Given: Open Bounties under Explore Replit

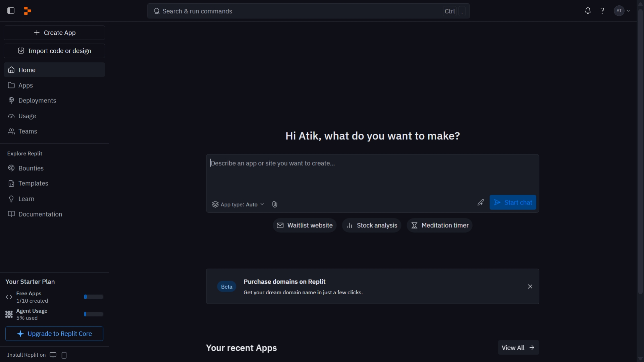Looking at the screenshot, I should click(x=54, y=168).
